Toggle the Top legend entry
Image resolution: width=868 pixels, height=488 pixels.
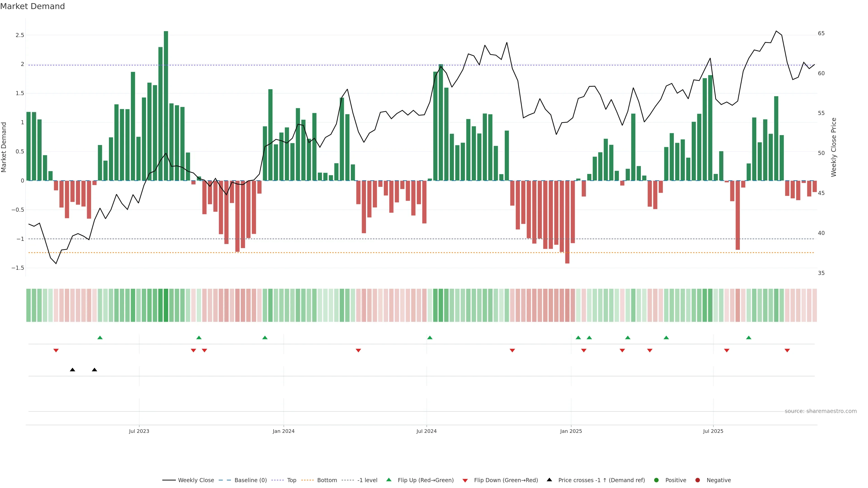[x=291, y=480]
